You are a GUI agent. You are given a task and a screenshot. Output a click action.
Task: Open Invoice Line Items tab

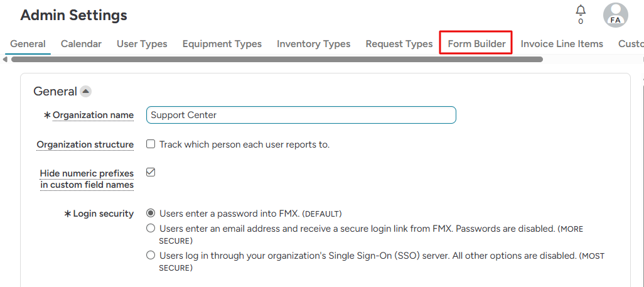click(562, 44)
